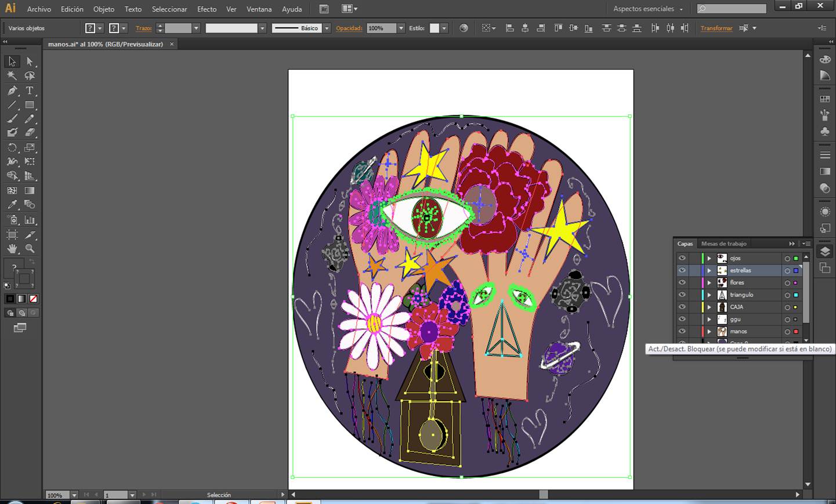
Task: Expand the triangulo layer
Action: 709,295
